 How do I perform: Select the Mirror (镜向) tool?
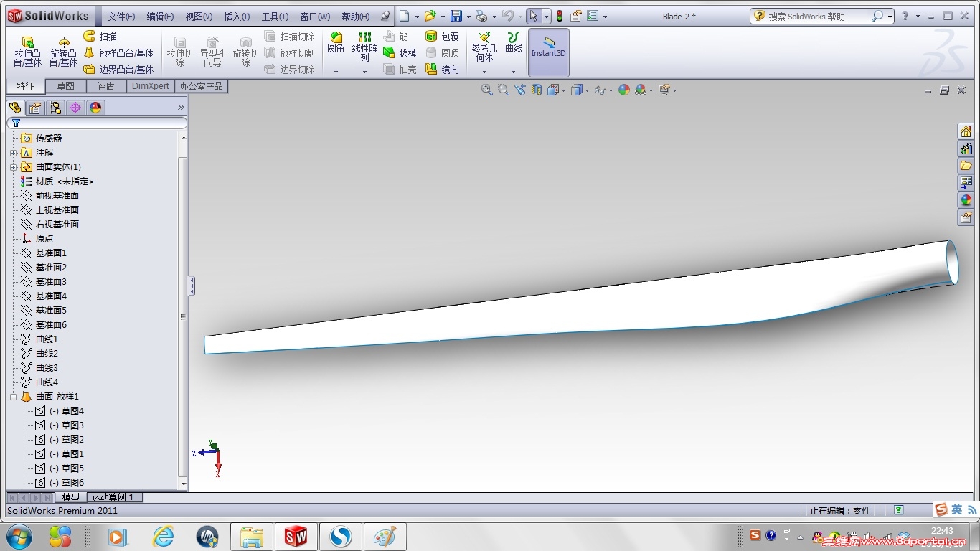point(442,70)
